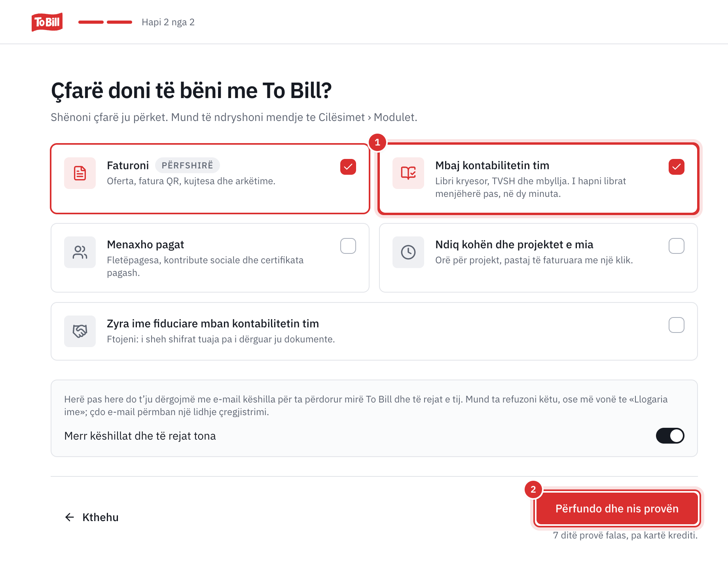Click the Hapi 2 nga 2 step label
The image size is (728, 563).
click(x=168, y=22)
